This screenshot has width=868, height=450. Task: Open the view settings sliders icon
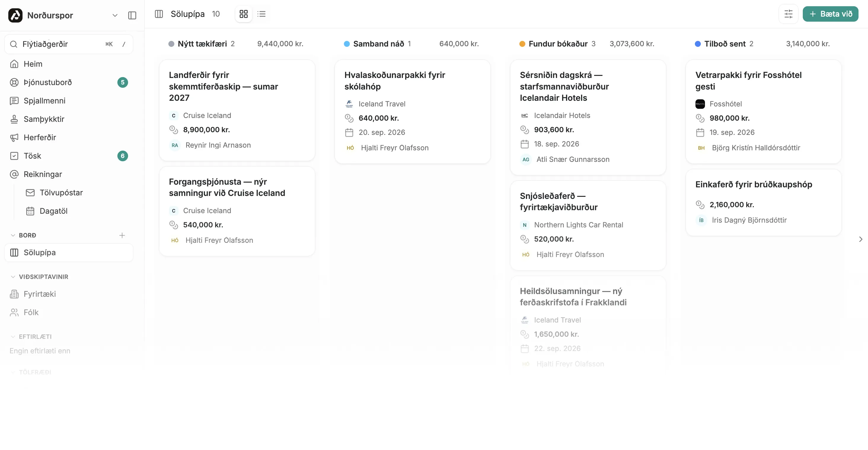point(789,14)
